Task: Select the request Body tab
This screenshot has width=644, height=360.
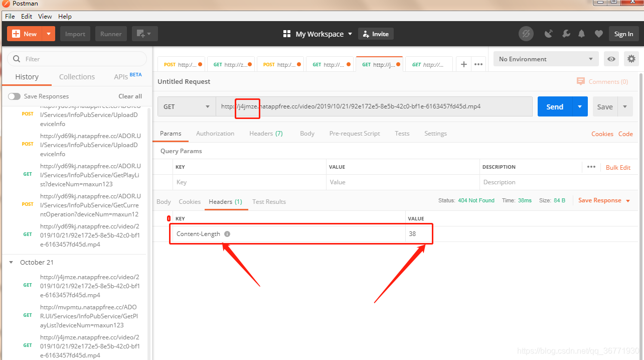Action: tap(307, 133)
